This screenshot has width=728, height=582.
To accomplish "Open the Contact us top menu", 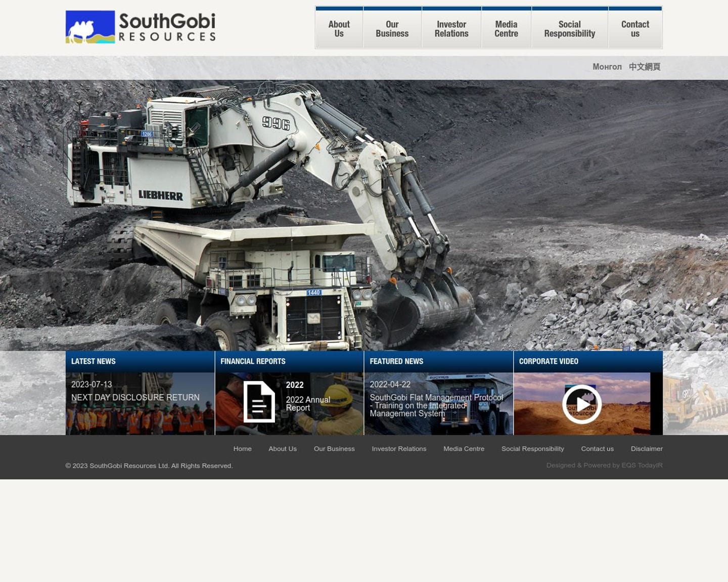I will pyautogui.click(x=635, y=29).
